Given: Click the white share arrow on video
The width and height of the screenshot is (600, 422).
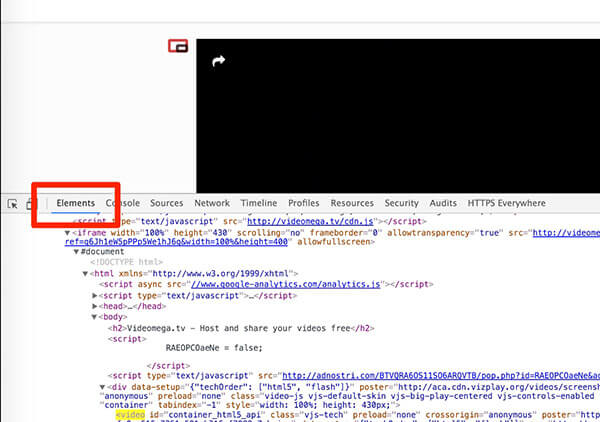Looking at the screenshot, I should pyautogui.click(x=218, y=60).
